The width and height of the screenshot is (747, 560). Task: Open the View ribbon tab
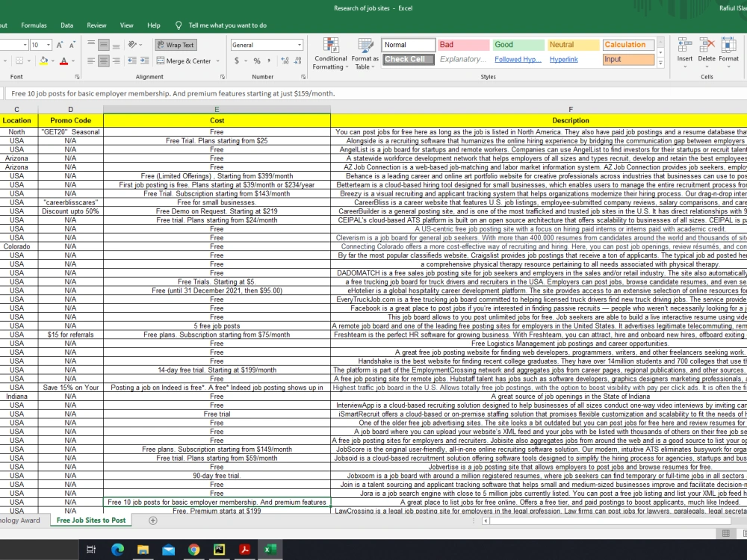(127, 25)
